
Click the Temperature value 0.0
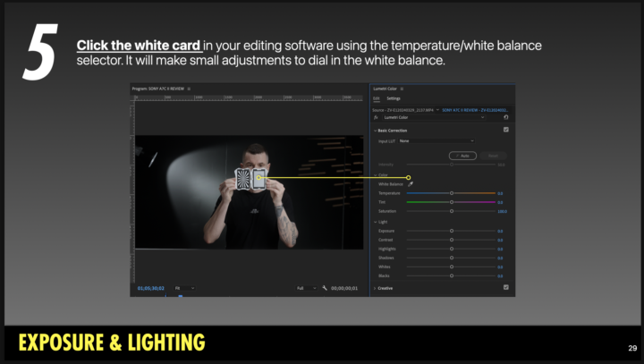(x=500, y=193)
